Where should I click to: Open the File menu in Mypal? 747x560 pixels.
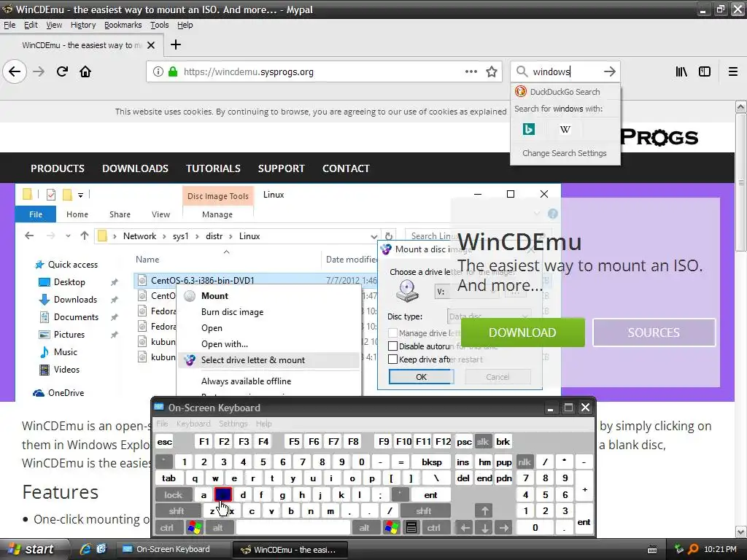(9, 25)
